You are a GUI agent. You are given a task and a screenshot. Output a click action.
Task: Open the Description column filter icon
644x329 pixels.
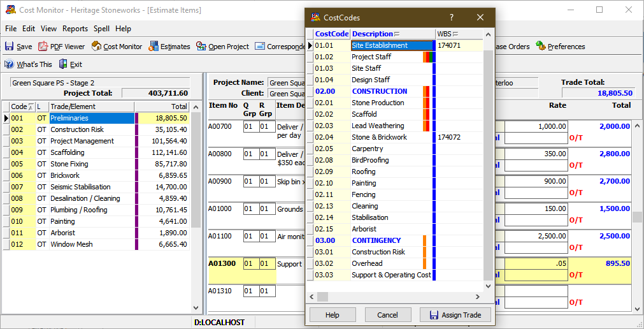397,34
